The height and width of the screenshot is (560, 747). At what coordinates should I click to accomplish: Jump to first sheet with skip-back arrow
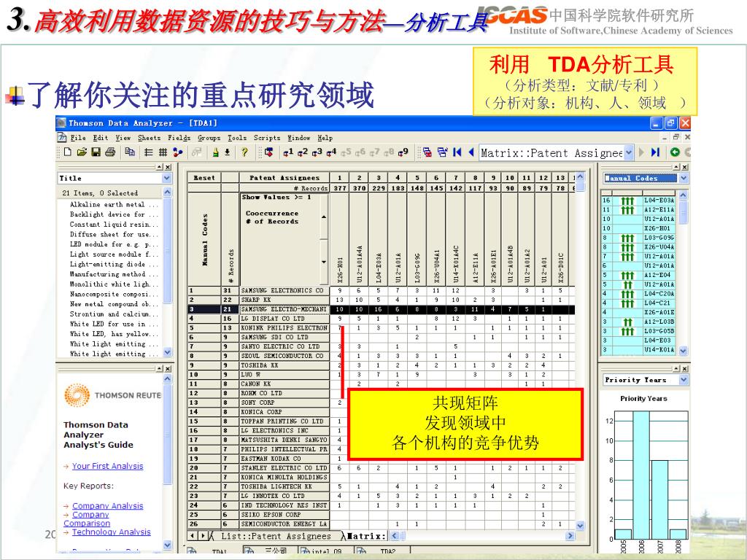pos(457,152)
